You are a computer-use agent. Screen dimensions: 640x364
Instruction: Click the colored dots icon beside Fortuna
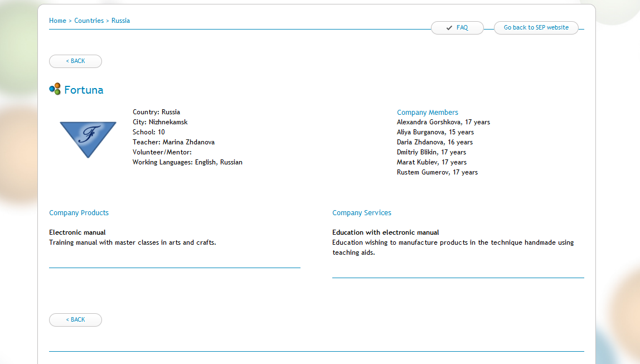click(x=55, y=89)
